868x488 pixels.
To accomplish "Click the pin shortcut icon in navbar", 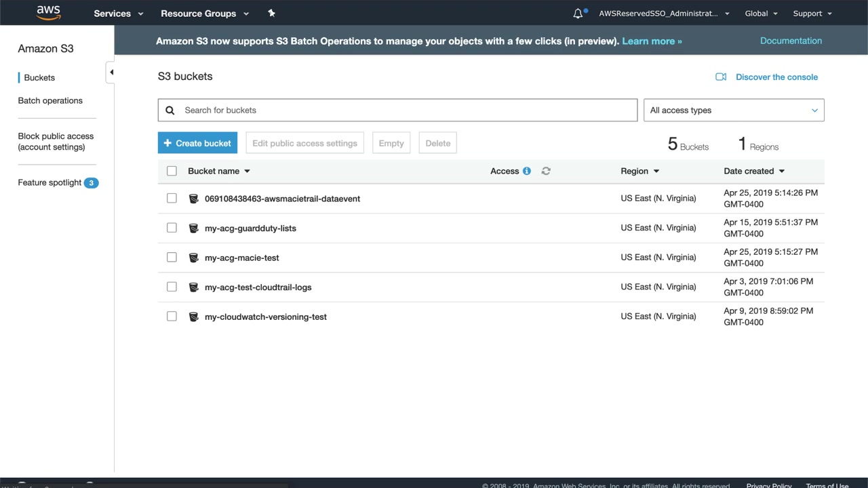I will [x=272, y=13].
